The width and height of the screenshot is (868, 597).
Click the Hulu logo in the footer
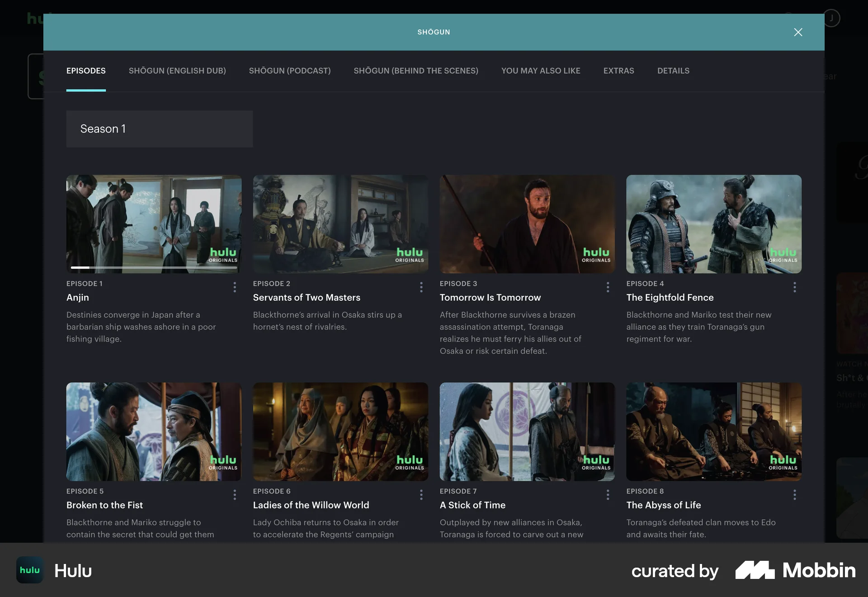(x=29, y=570)
